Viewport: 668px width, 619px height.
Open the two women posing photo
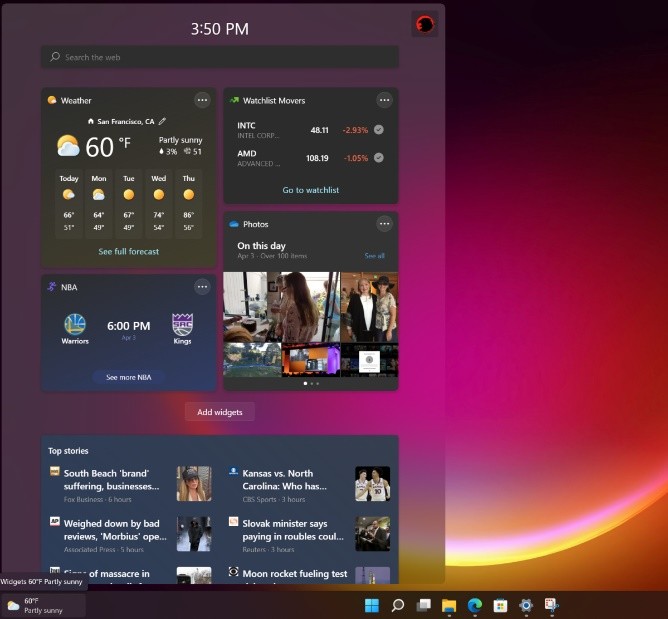370,307
